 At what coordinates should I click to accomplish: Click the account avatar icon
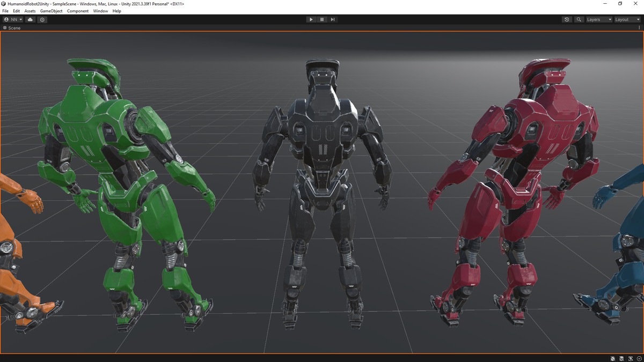[6, 19]
